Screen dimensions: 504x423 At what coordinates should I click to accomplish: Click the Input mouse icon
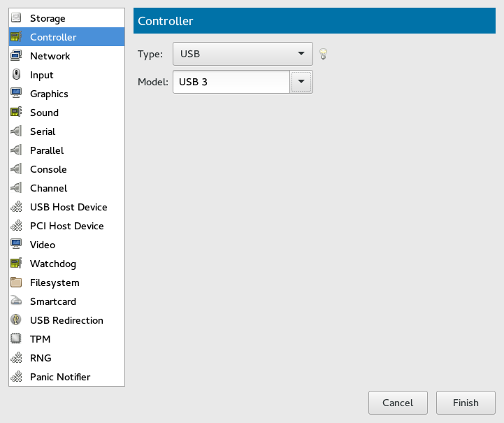tap(17, 75)
